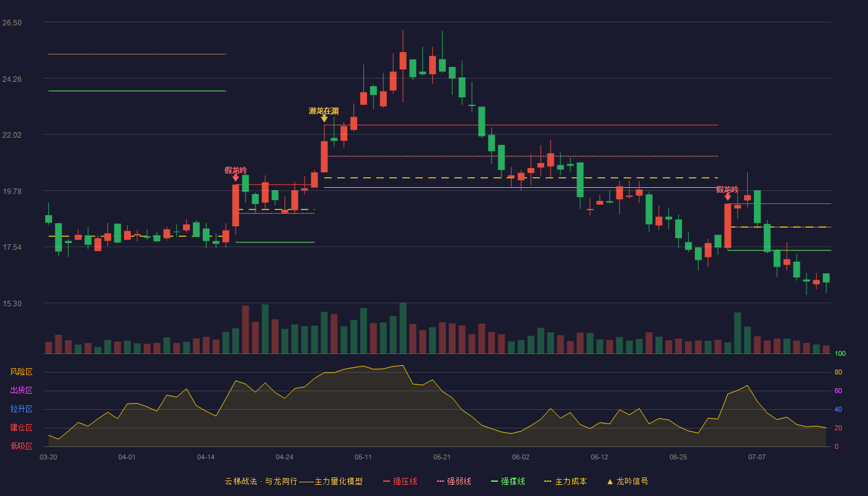Click the 60 indicator scale value

[838, 391]
